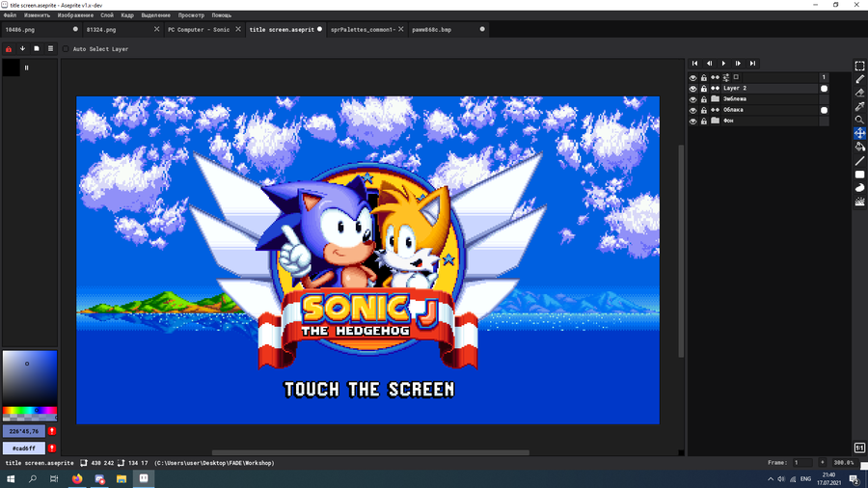Image resolution: width=868 pixels, height=488 pixels.
Task: Click the red warning icon beside 226°45,76
Action: (52, 431)
